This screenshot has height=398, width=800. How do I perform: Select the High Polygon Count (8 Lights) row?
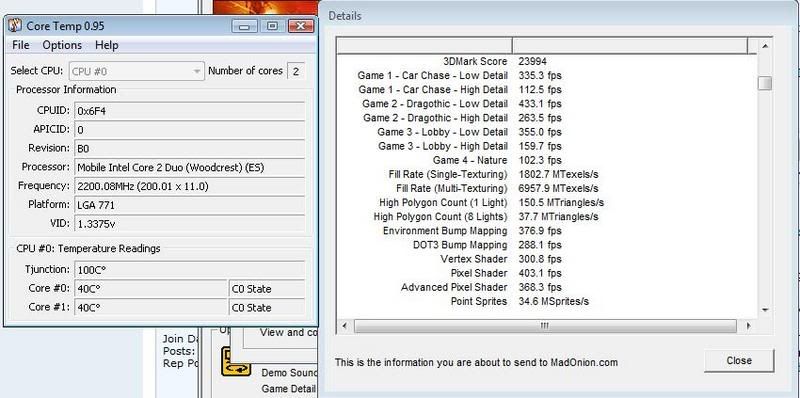click(x=547, y=217)
